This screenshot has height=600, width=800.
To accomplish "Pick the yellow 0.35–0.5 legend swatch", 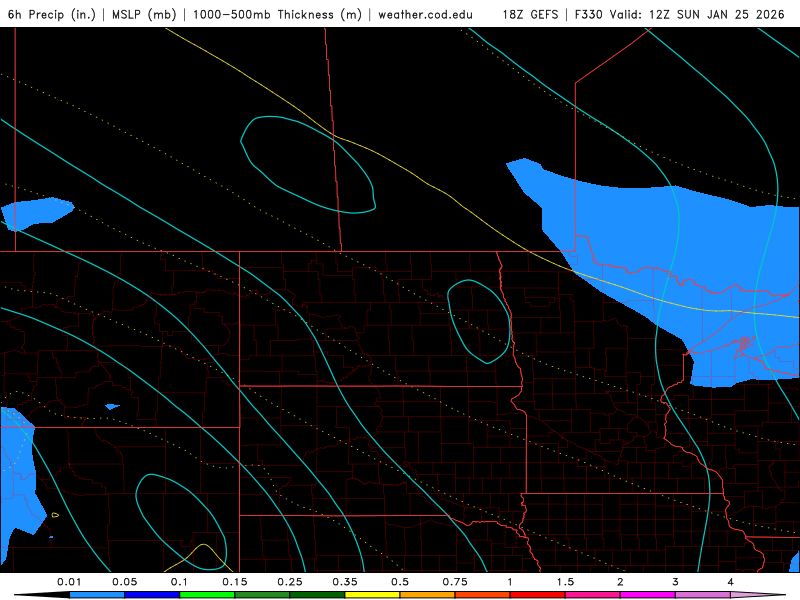I will 372,595.
